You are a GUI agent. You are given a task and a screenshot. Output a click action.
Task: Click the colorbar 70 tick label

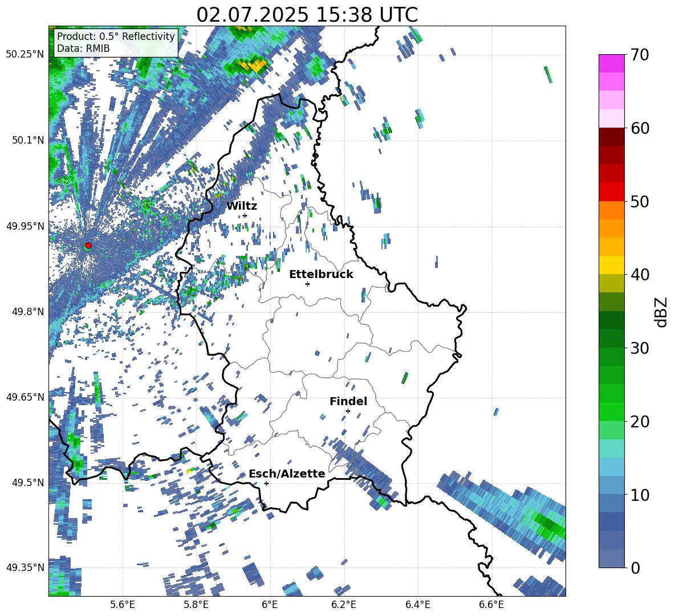[x=640, y=55]
